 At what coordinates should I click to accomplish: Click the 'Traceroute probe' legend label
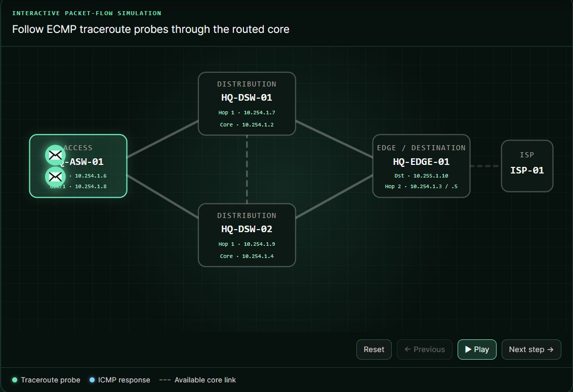[x=51, y=380]
